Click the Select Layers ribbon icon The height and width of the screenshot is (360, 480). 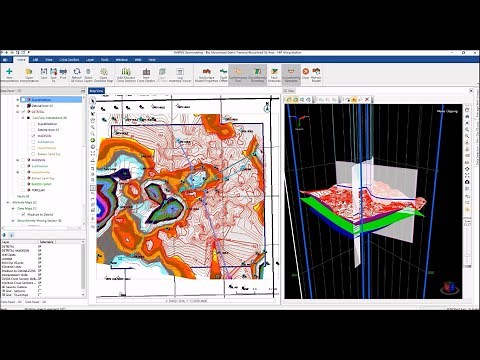(88, 71)
